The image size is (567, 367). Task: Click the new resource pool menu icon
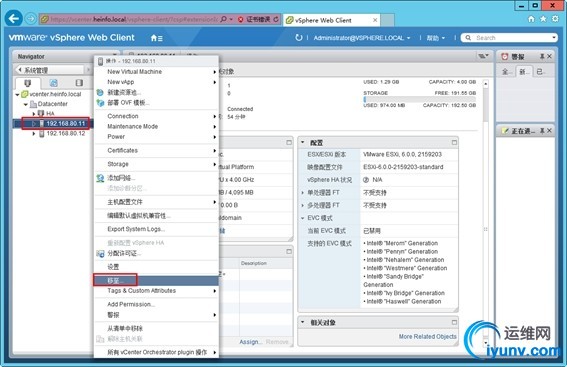[100, 93]
